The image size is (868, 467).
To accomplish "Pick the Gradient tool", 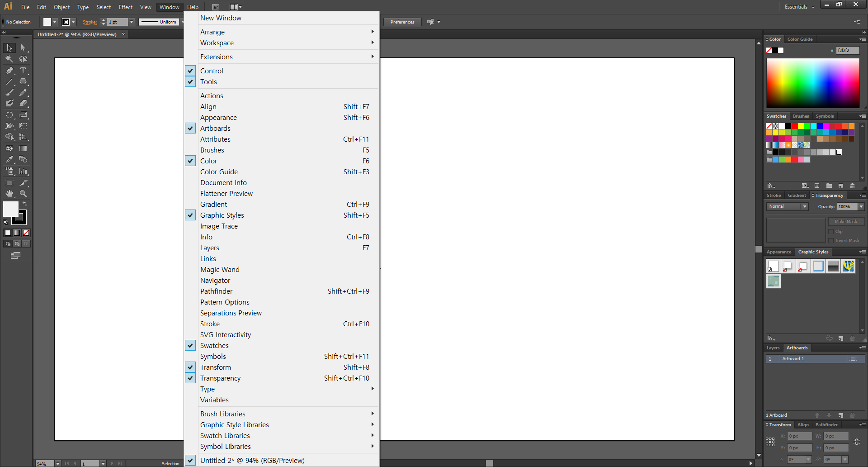I will [x=23, y=148].
